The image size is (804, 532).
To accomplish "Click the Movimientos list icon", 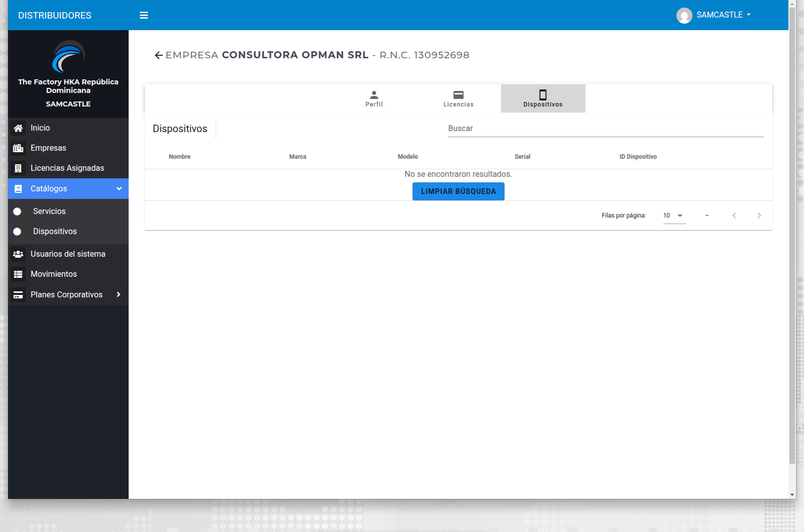I will coord(18,274).
